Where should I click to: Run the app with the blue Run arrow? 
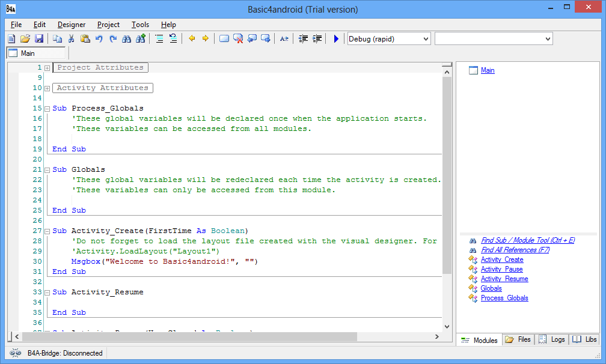[x=335, y=38]
